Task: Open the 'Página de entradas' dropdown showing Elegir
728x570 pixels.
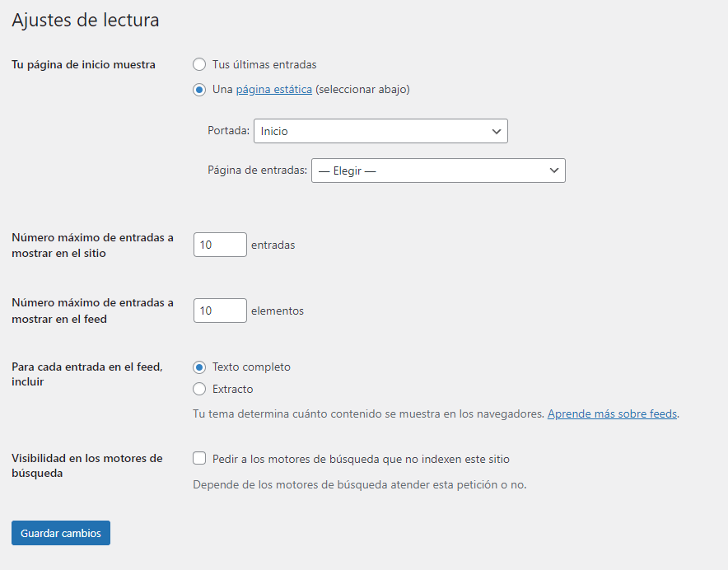Action: click(438, 171)
